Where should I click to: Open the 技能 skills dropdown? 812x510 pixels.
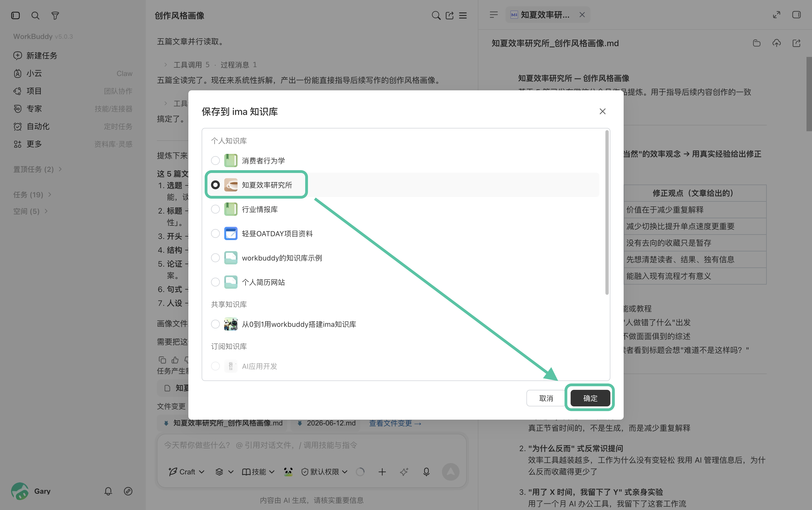[x=258, y=472]
